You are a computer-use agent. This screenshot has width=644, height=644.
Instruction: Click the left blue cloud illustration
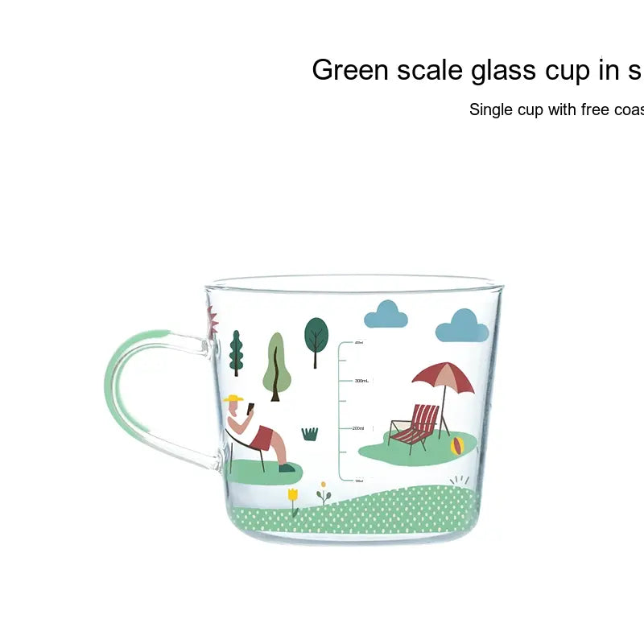[x=386, y=314]
